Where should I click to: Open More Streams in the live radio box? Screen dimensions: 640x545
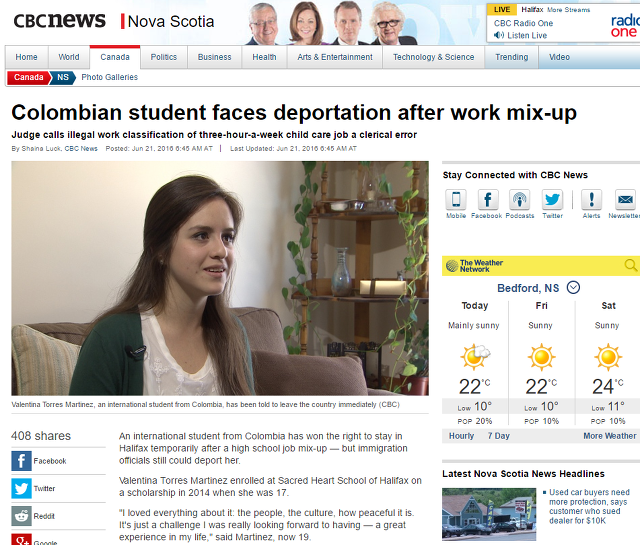(569, 10)
